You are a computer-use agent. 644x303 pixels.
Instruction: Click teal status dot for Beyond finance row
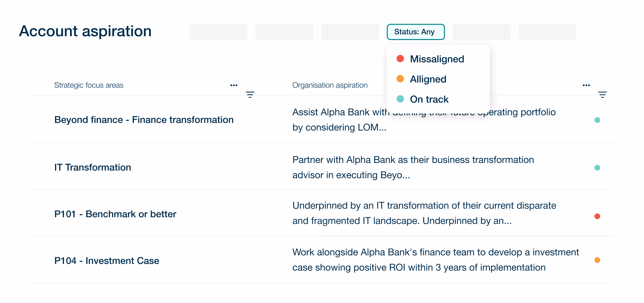click(597, 120)
